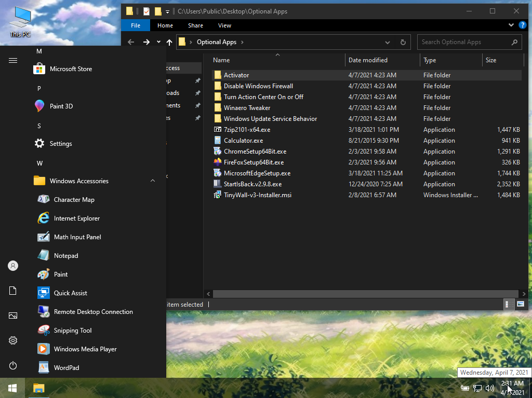Viewport: 532px width, 398px height.
Task: Go forward in Explorer navigation
Action: coord(146,42)
